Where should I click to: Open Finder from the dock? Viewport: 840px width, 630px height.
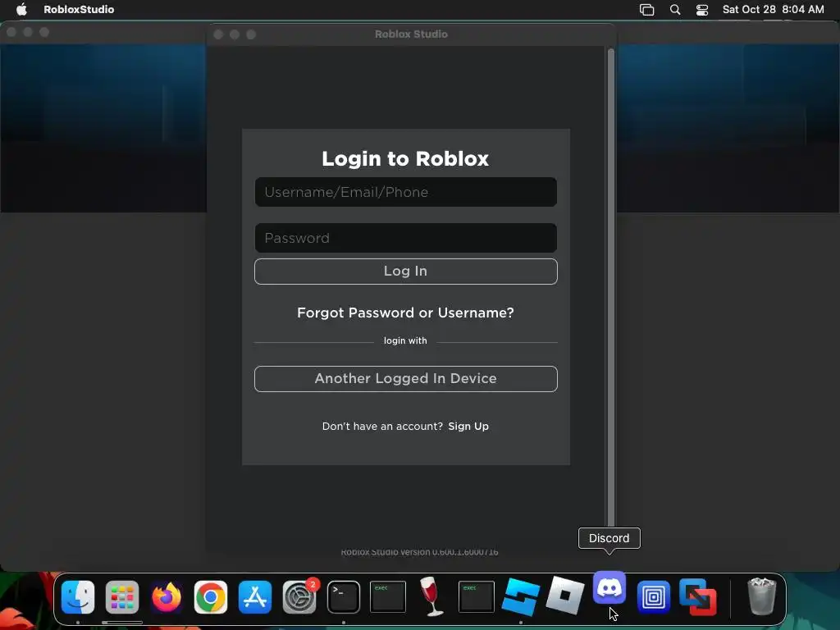pyautogui.click(x=78, y=597)
